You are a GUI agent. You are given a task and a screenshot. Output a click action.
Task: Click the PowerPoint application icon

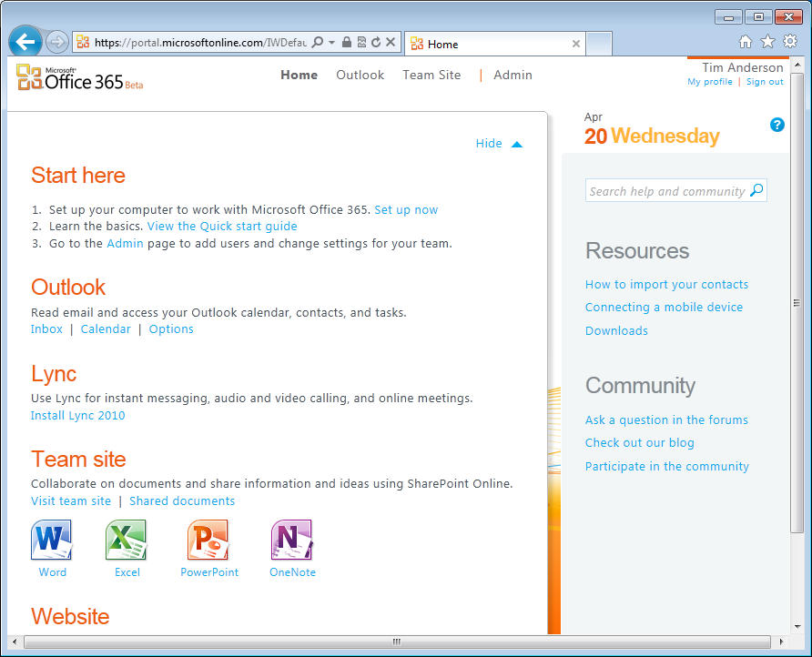click(208, 540)
